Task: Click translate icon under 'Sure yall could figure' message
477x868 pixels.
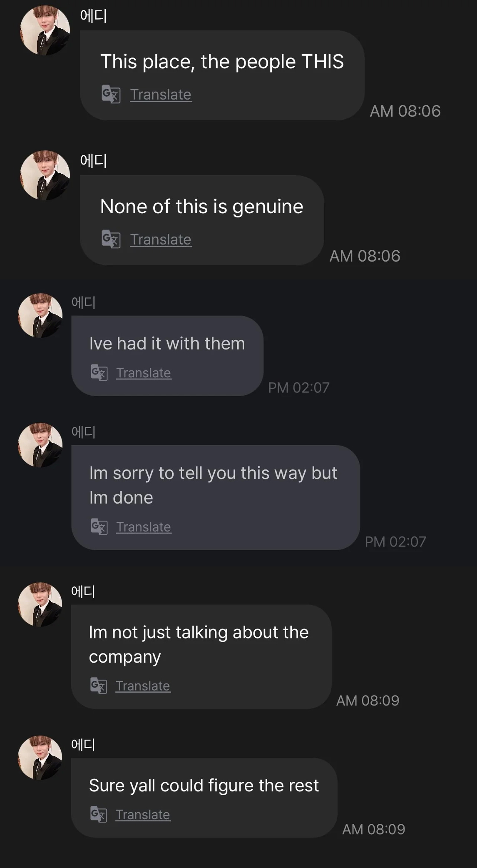Action: (x=99, y=814)
